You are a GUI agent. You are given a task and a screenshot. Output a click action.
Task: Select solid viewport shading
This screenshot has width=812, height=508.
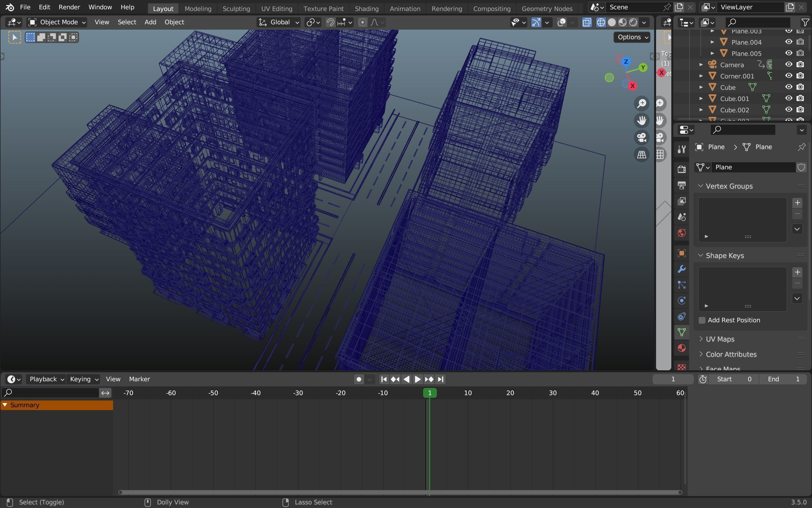click(612, 23)
